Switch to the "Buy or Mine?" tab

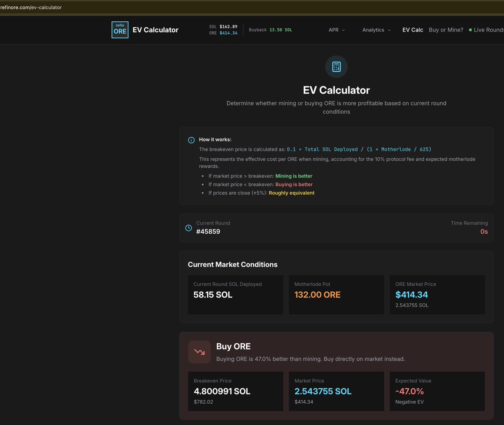tap(446, 30)
